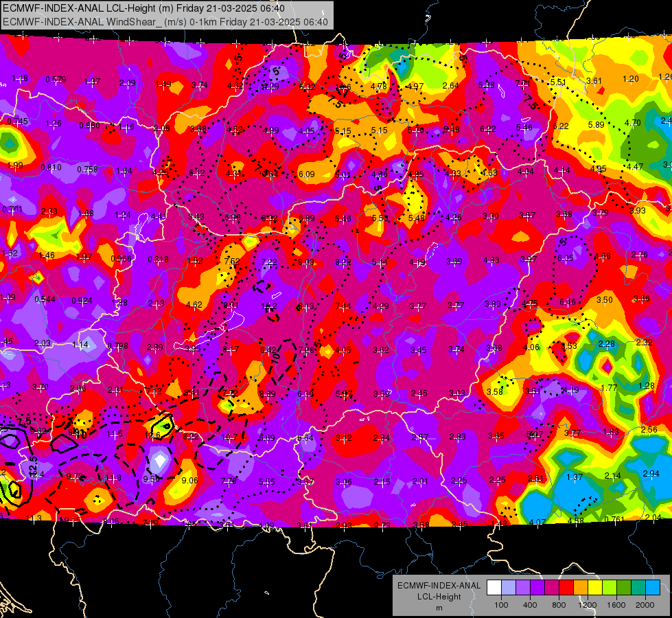Click the shear value 2.94
Image resolution: width=672 pixels, height=618 pixels.
pos(651,474)
